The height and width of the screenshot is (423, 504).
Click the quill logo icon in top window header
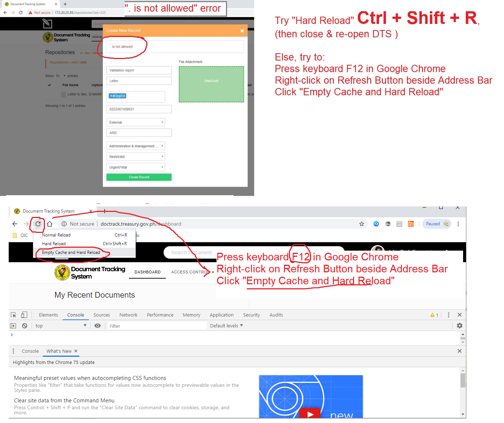tap(47, 24)
